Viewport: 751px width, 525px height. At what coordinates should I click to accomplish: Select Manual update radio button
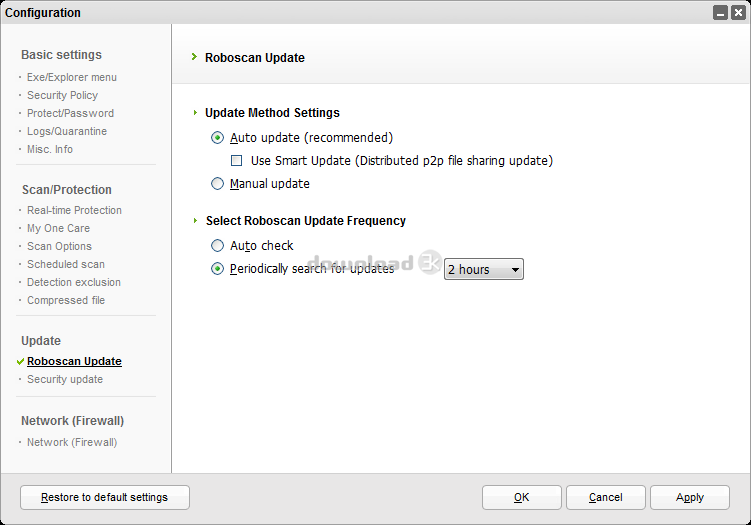pyautogui.click(x=217, y=184)
